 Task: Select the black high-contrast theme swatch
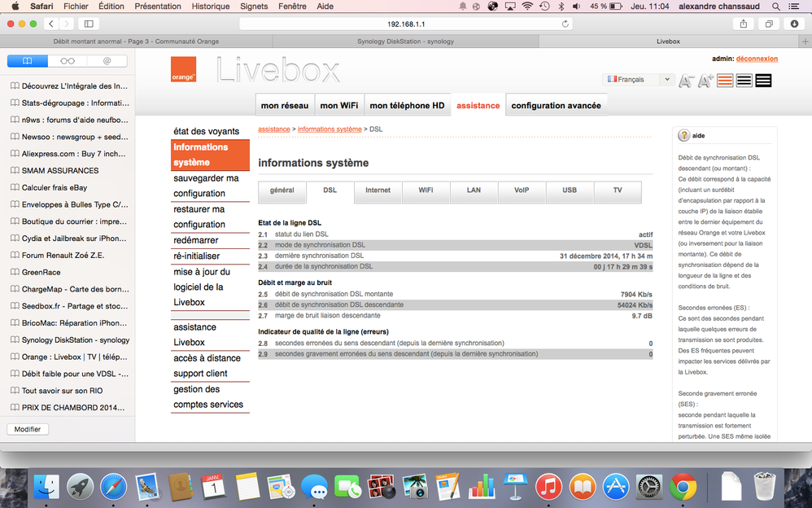tap(763, 81)
